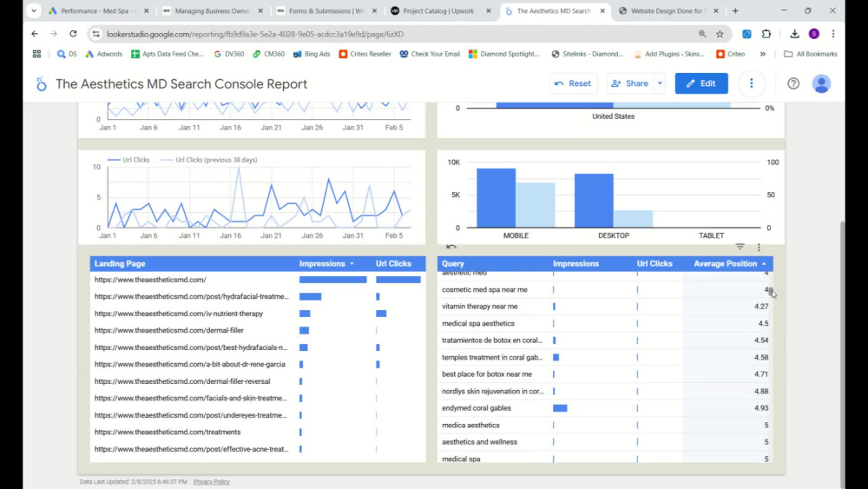This screenshot has width=868, height=489.
Task: Open the tab search dropdown
Action: pyautogui.click(x=34, y=10)
